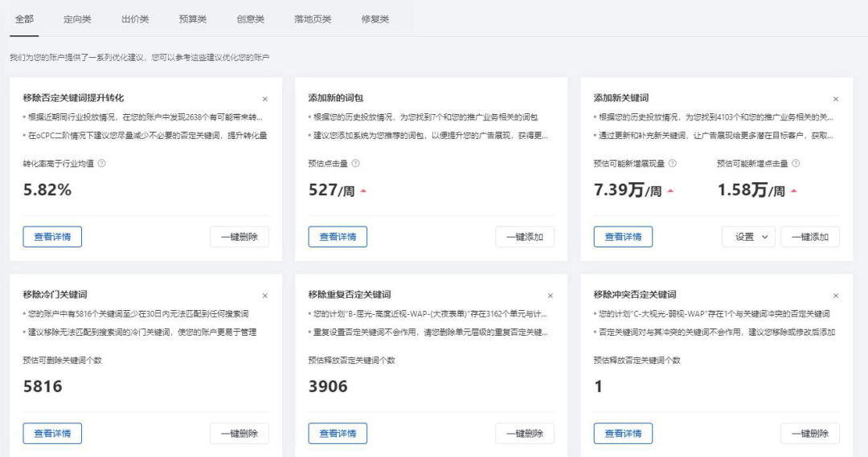One-click delete in 移除否定关键词提升转化 card
The image size is (868, 457).
point(240,237)
